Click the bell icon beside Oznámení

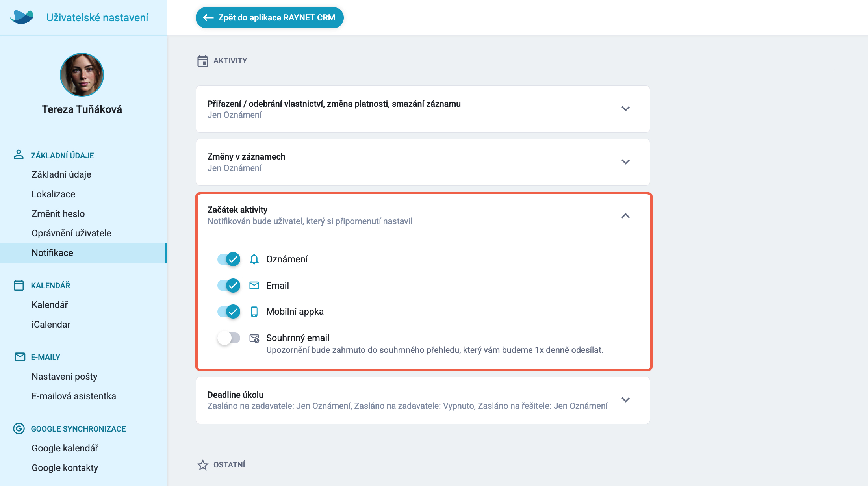click(254, 259)
